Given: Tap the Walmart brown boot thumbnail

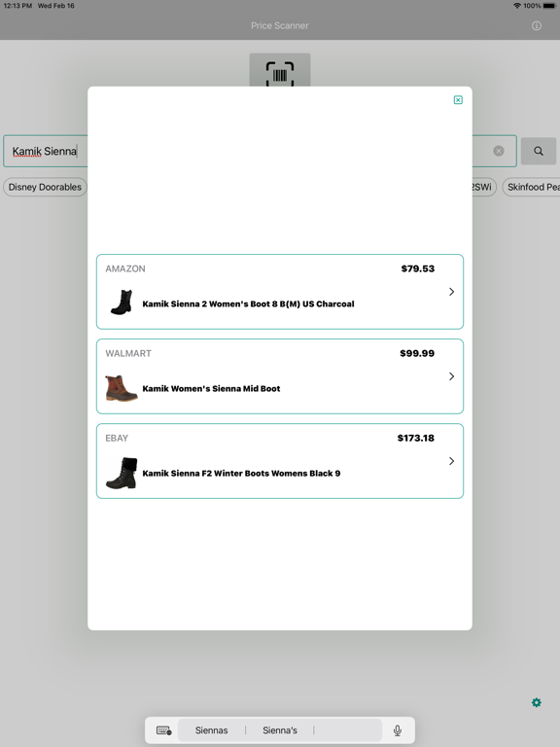Looking at the screenshot, I should pyautogui.click(x=121, y=388).
